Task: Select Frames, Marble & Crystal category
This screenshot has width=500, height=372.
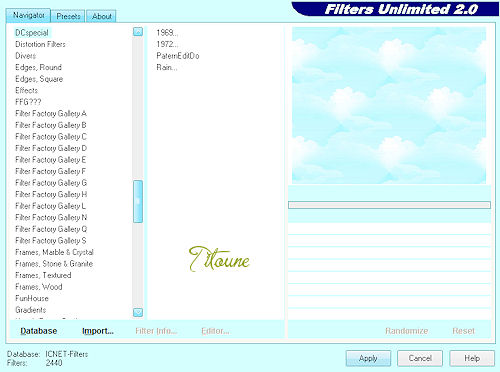Action: tap(54, 252)
